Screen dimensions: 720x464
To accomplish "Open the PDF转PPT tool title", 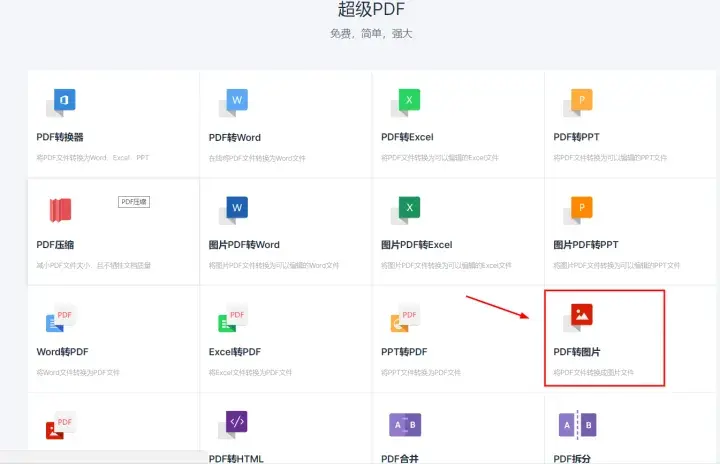I will pyautogui.click(x=576, y=137).
